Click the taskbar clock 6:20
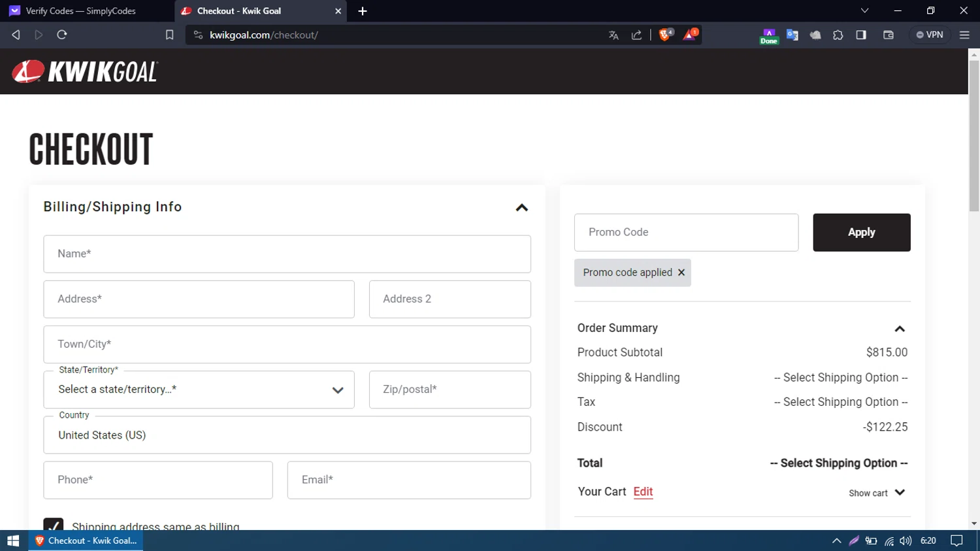Viewport: 980px width, 551px height. (928, 541)
